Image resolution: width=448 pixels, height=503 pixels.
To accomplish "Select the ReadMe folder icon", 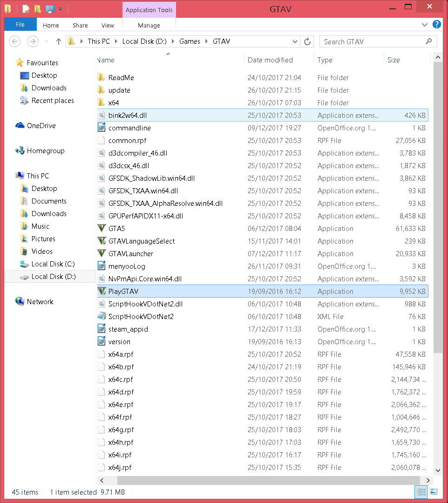I will (102, 77).
